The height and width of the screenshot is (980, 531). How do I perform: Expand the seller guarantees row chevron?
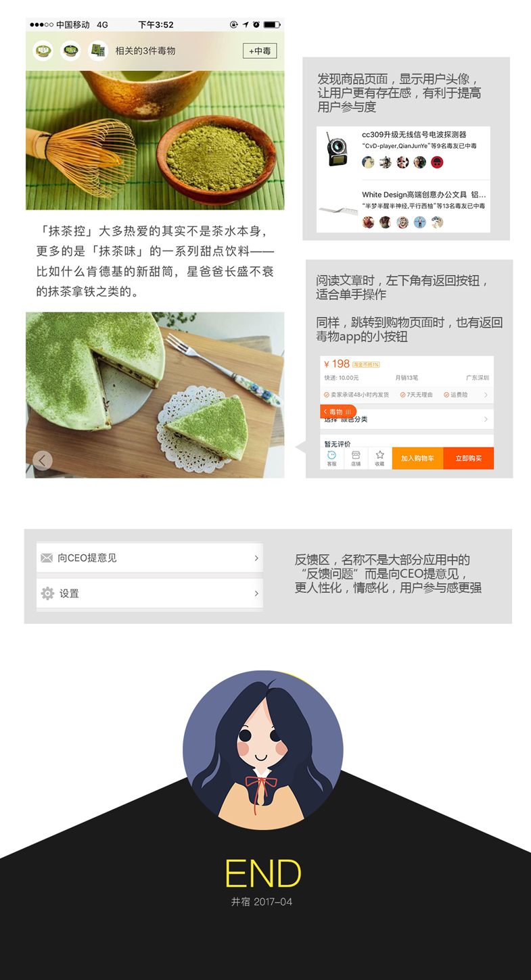486,395
